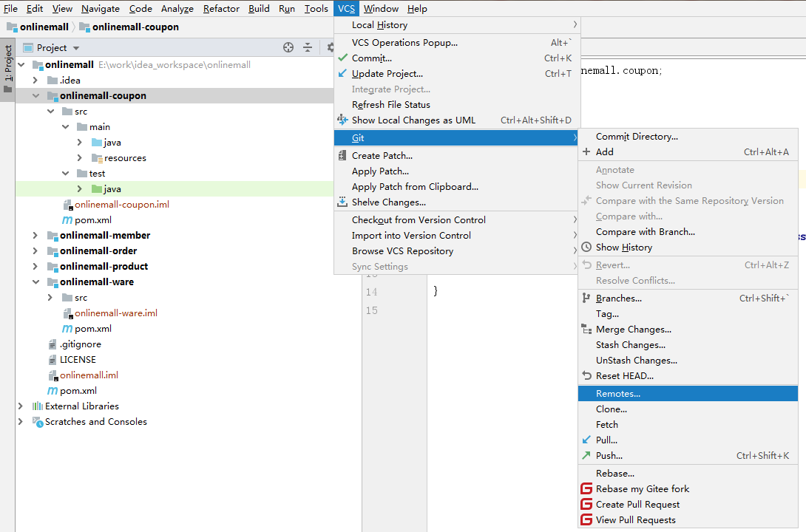Click the green Push arrow icon
Viewport: 806px width, 532px height.
coord(586,455)
